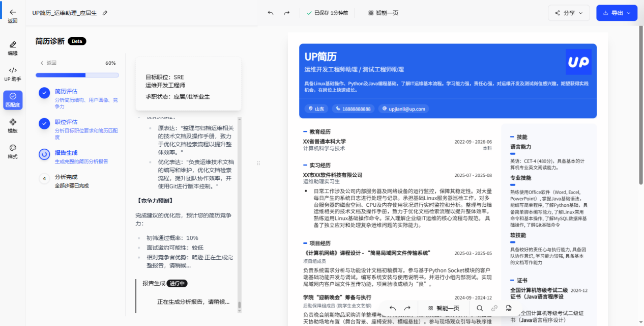Click 智能一页 button in the top toolbar
Image resolution: width=644 pixels, height=326 pixels.
[x=383, y=13]
